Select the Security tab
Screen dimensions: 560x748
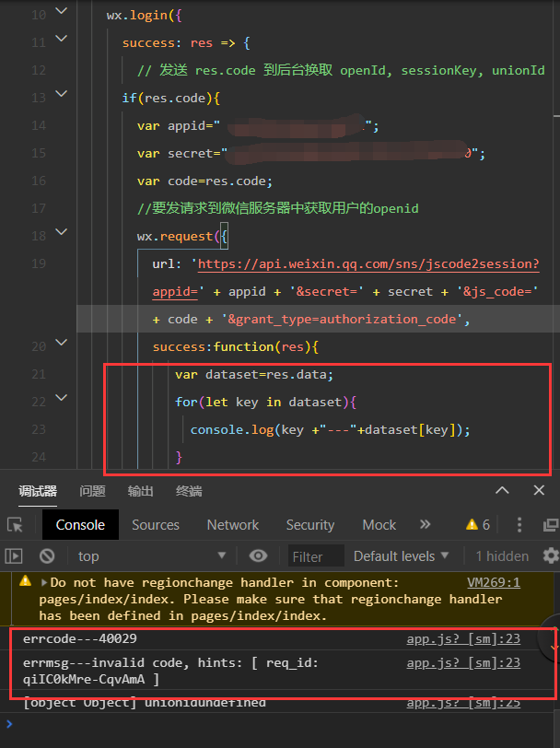(x=310, y=525)
